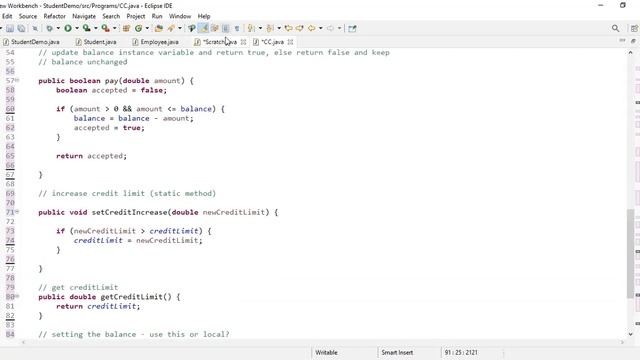Image resolution: width=640 pixels, height=360 pixels.
Task: Open the Project menu
Action: tap(136, 16)
